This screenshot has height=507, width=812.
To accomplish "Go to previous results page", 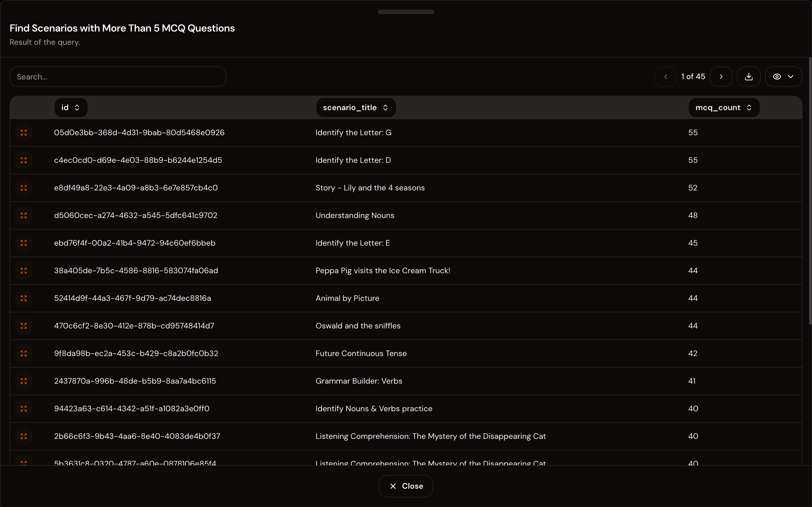I will [665, 77].
